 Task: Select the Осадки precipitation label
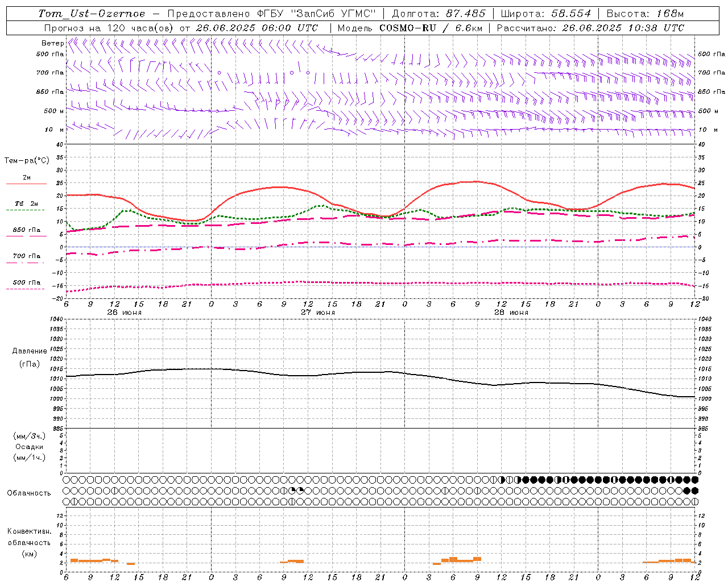30,447
